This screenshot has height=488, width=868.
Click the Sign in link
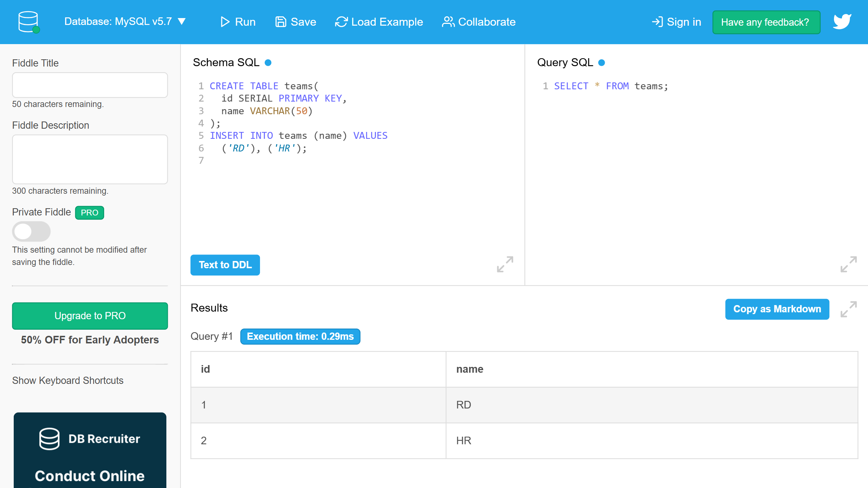pos(676,22)
